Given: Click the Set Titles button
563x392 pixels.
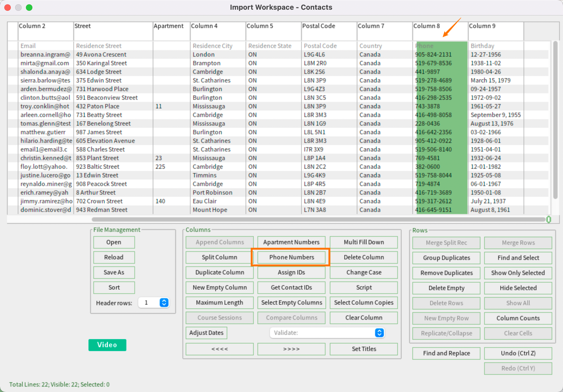Looking at the screenshot, I should tap(364, 349).
